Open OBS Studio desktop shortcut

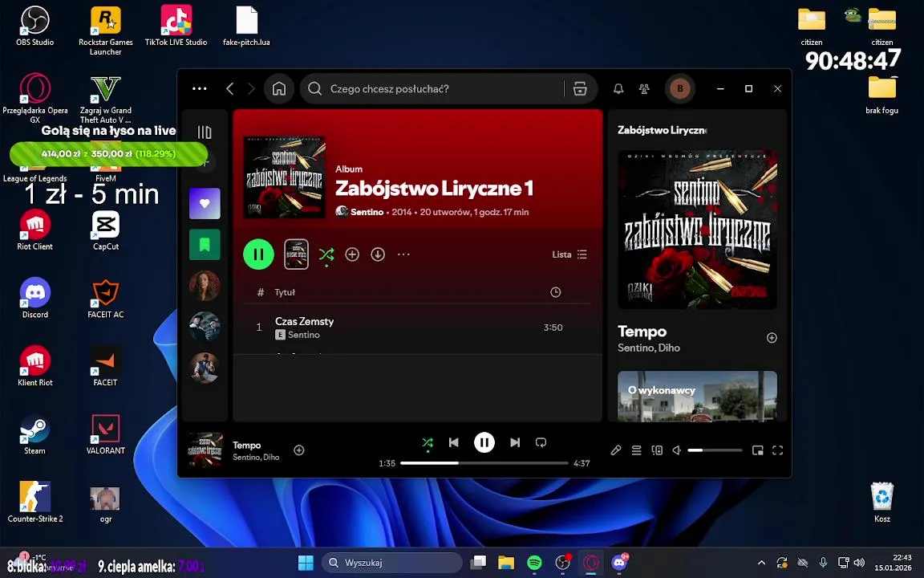(34, 26)
